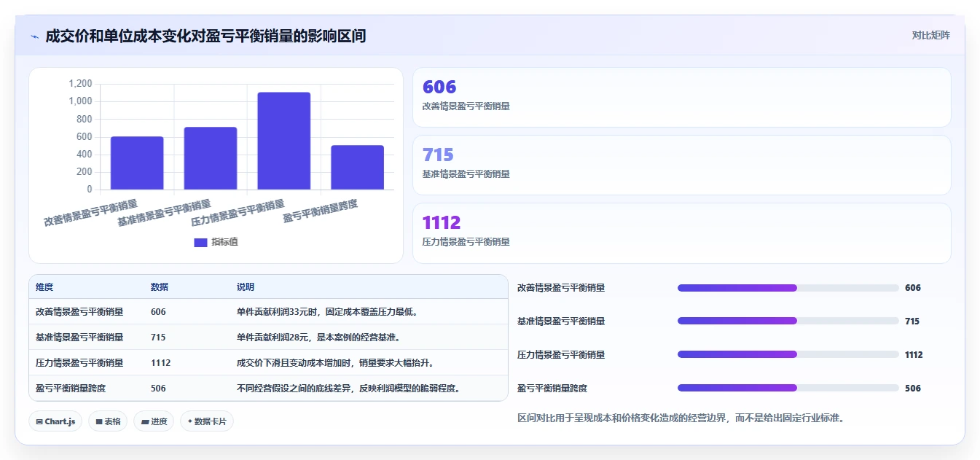Toggle the 指标值 legend color box
Screen dimensions: 980x460
[x=200, y=242]
